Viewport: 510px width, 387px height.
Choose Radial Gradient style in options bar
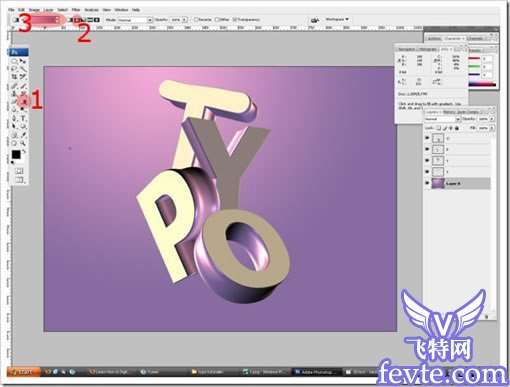[x=77, y=20]
